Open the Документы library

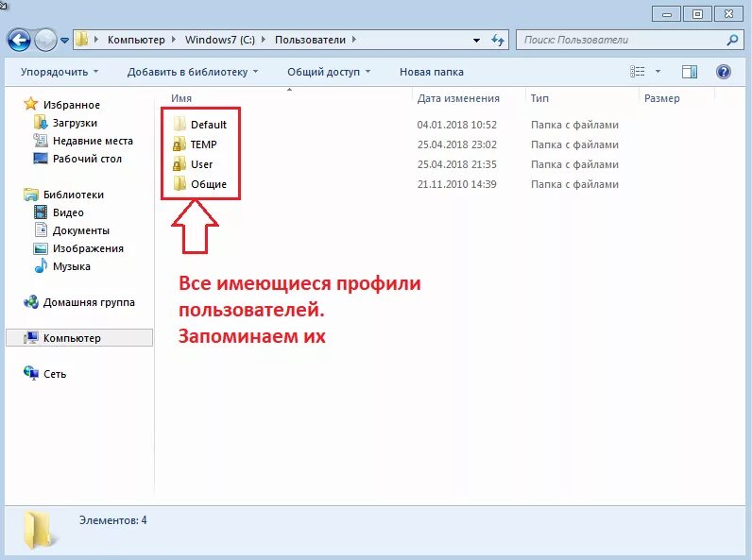(x=81, y=230)
